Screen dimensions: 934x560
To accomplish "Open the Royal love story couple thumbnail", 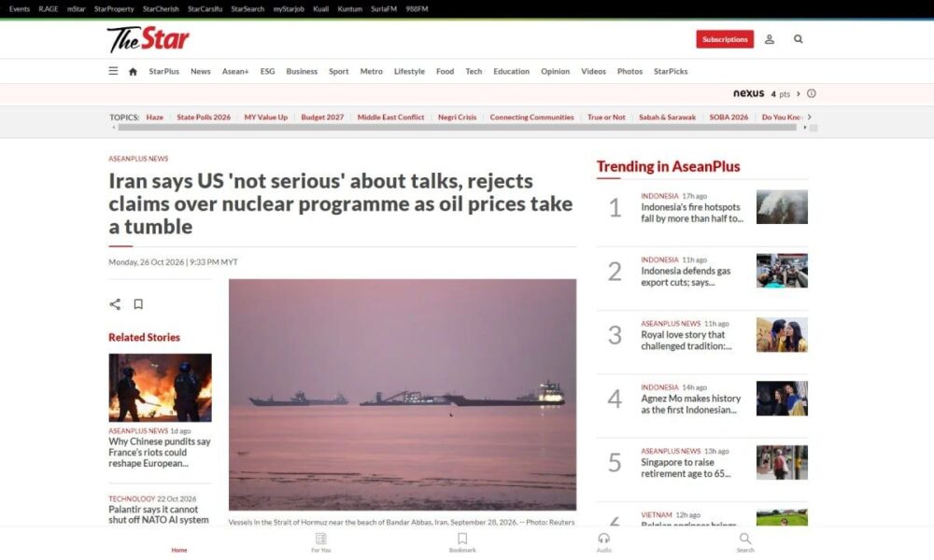I will coord(782,334).
